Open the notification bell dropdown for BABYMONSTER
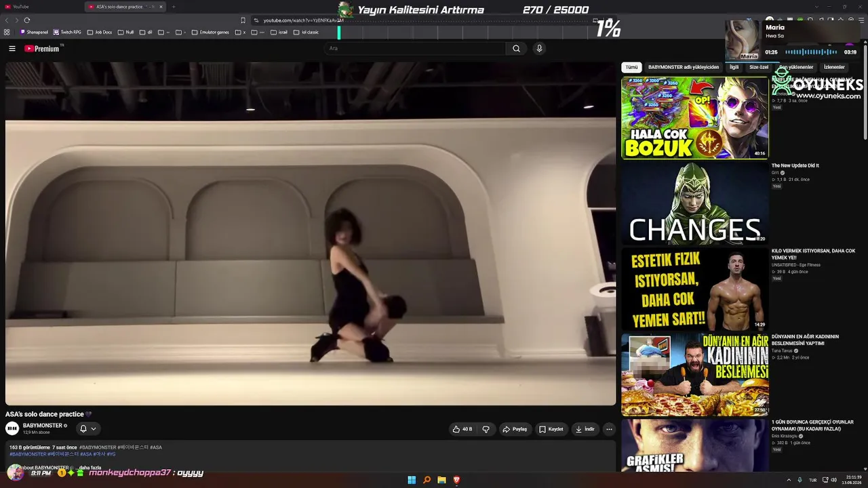Image resolution: width=868 pixels, height=488 pixels. pyautogui.click(x=88, y=428)
